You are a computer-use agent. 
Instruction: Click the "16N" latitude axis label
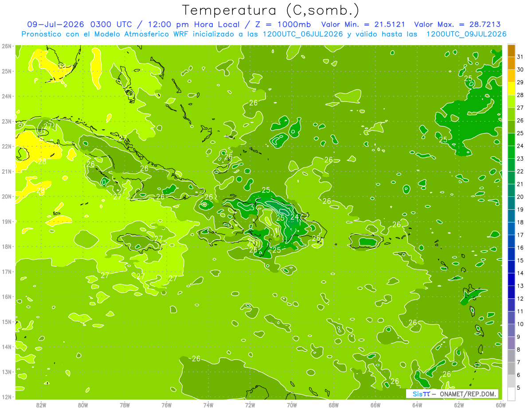pos(6,297)
